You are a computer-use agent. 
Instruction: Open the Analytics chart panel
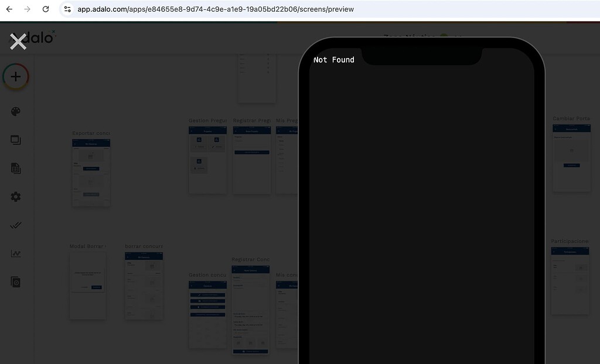coord(16,253)
